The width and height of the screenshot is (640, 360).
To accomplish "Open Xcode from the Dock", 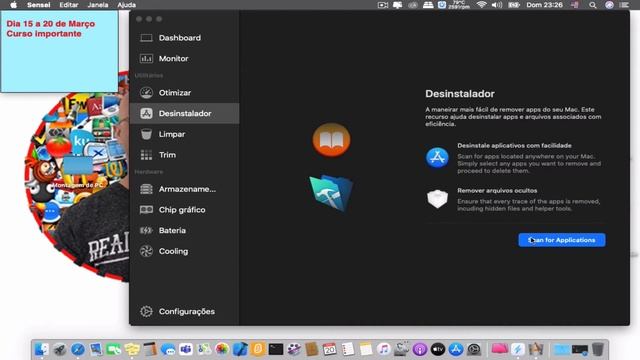I will pyautogui.click(x=240, y=349).
